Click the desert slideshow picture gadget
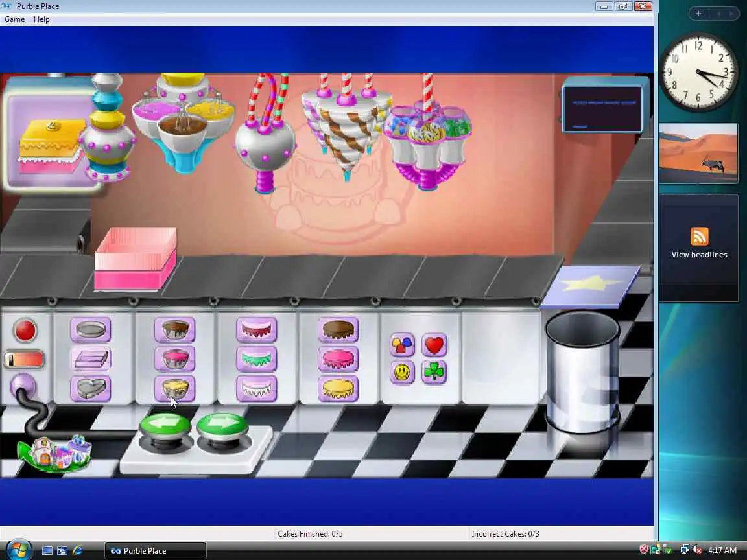 tap(698, 154)
